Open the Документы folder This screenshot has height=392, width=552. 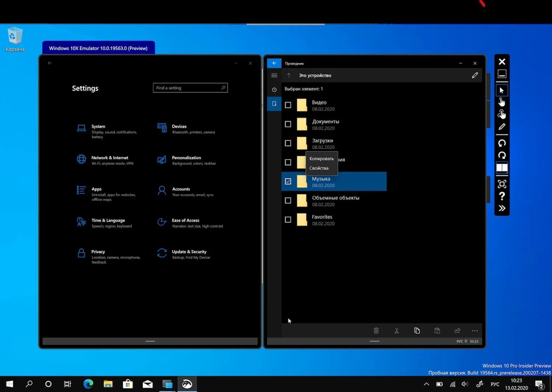(334, 124)
